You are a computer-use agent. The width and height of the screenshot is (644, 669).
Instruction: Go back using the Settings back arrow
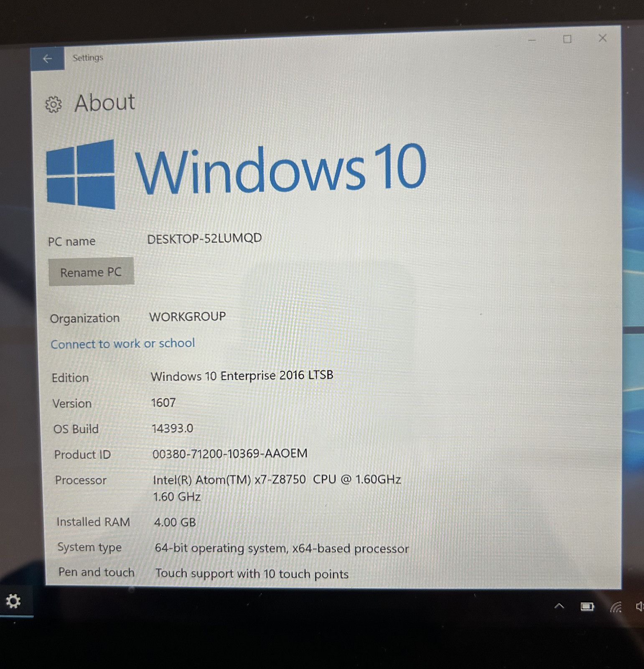coord(47,59)
